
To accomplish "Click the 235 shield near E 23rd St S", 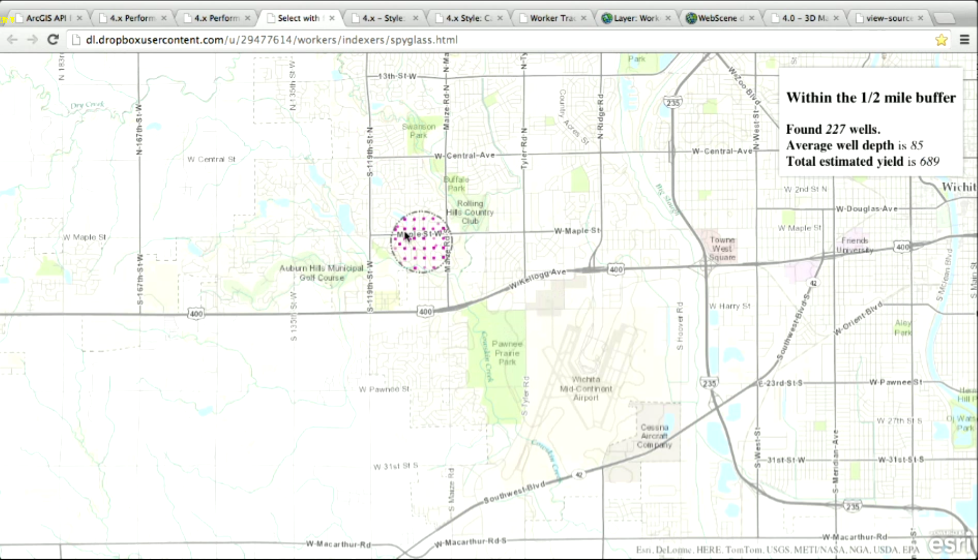I will coord(709,383).
